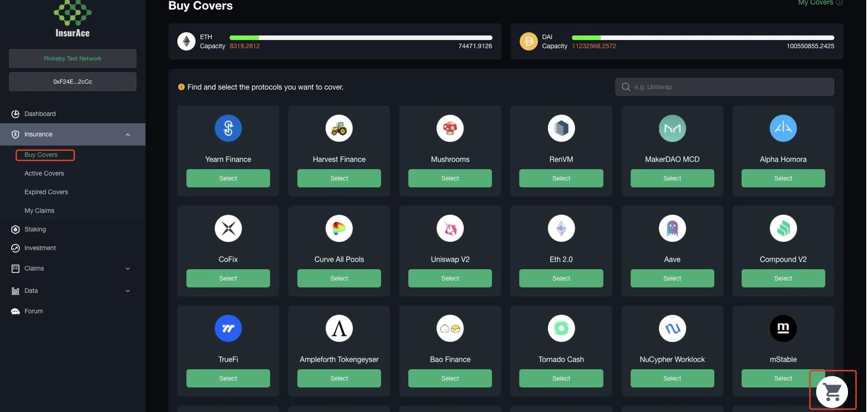Click the Ampleforth Tokengeyser icon

pos(339,328)
